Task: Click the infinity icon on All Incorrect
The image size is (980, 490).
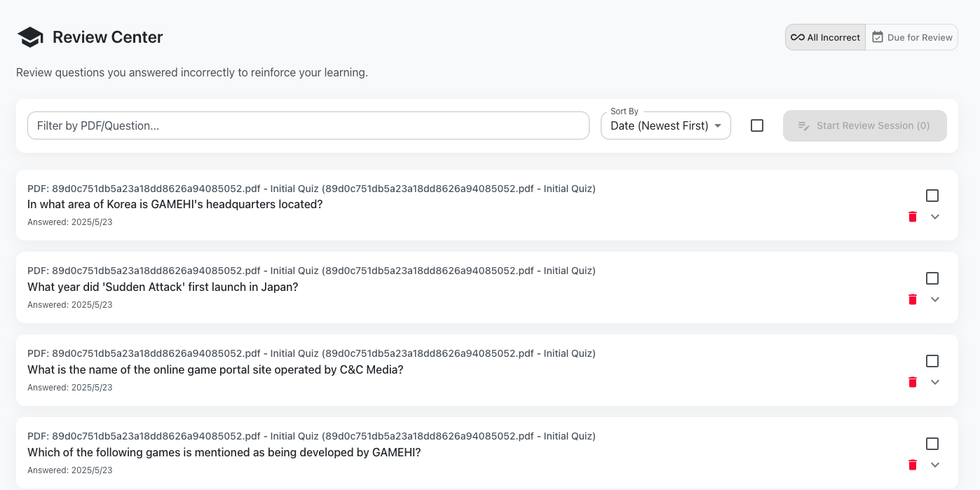Action: point(797,37)
